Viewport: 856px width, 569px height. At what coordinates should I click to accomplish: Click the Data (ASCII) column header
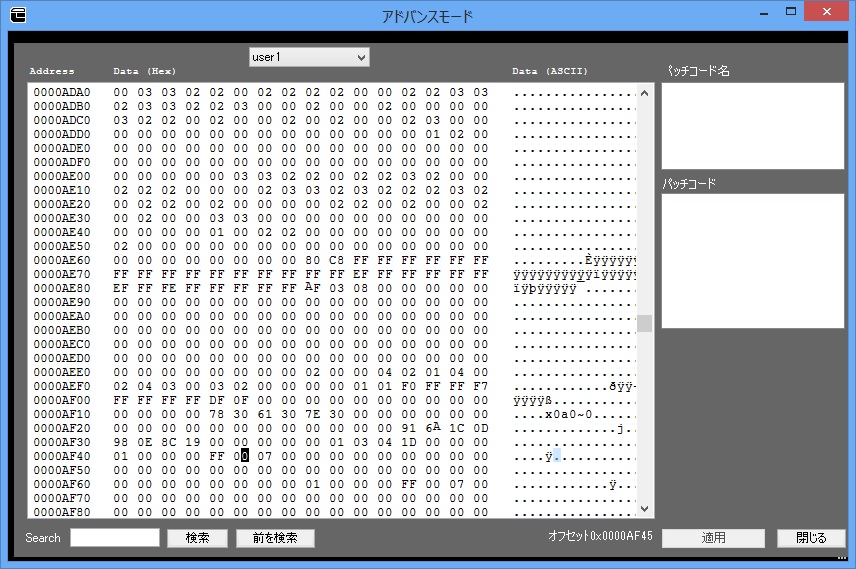(x=550, y=72)
